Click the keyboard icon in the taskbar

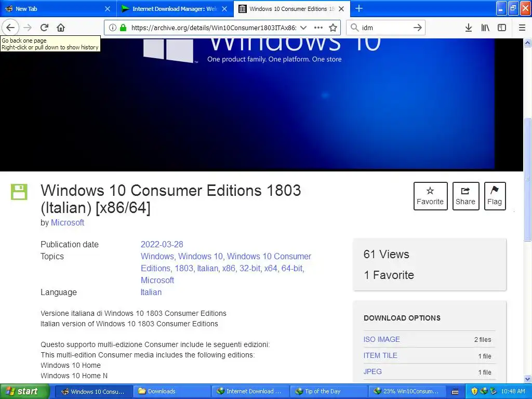(x=455, y=392)
